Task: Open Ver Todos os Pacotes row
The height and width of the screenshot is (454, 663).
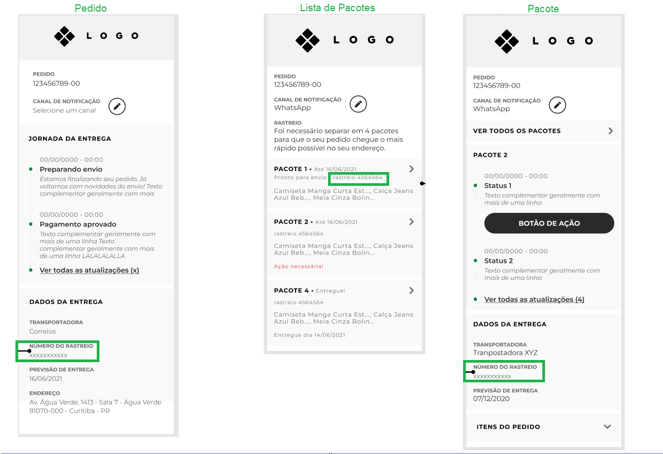Action: pyautogui.click(x=544, y=131)
